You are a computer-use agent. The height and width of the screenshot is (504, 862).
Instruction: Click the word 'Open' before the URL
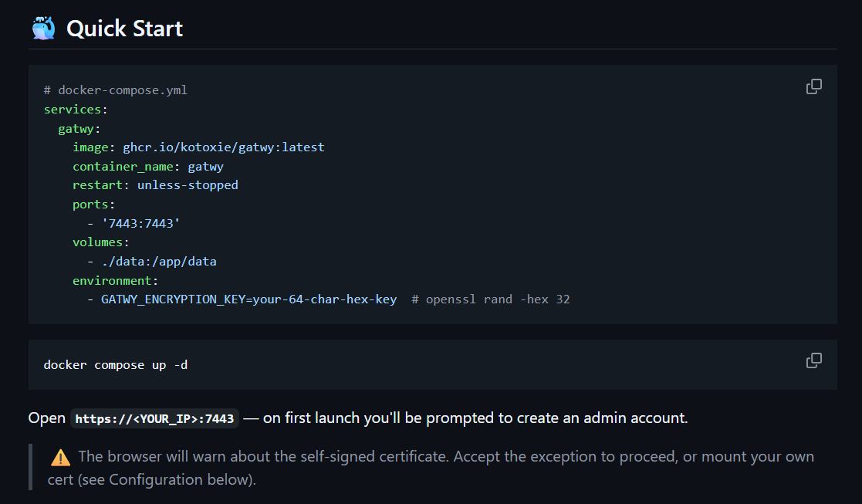tap(46, 418)
